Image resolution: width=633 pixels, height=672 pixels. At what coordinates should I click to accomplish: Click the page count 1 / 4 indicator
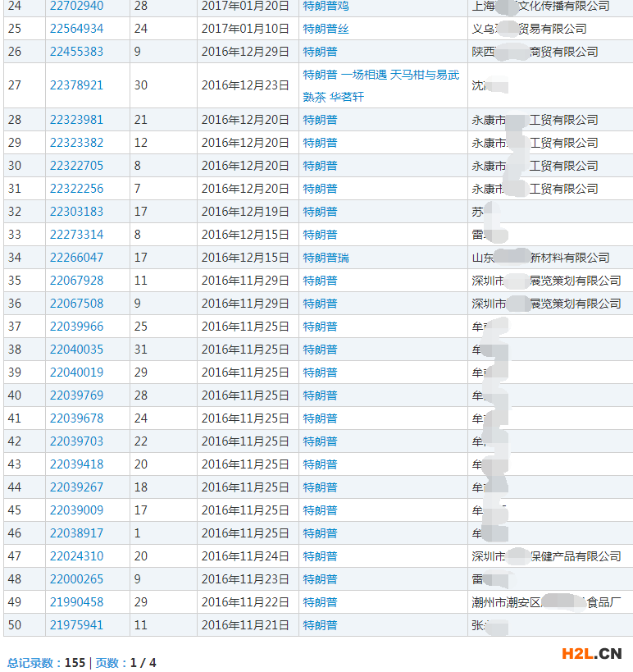143,663
